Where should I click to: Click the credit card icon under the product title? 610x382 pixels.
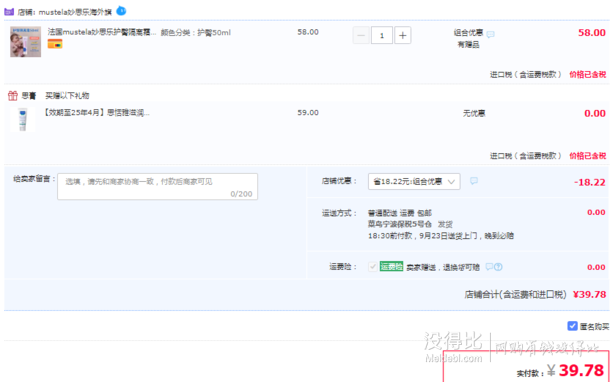pos(55,44)
